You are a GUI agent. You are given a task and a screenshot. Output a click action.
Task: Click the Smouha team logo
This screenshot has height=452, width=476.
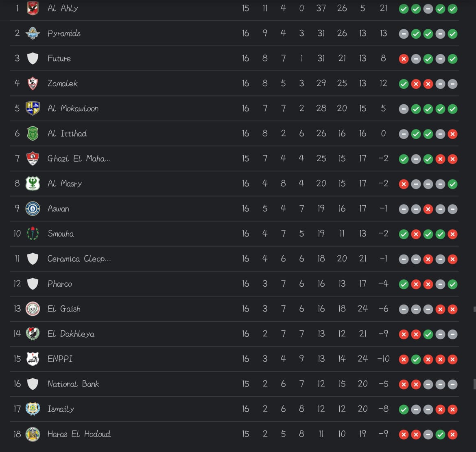[x=33, y=234]
